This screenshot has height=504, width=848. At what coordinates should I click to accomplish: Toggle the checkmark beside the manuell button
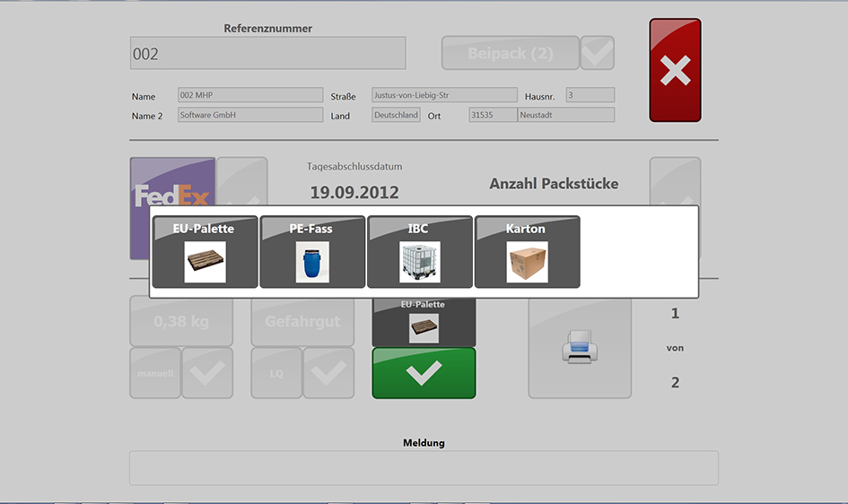tap(207, 373)
